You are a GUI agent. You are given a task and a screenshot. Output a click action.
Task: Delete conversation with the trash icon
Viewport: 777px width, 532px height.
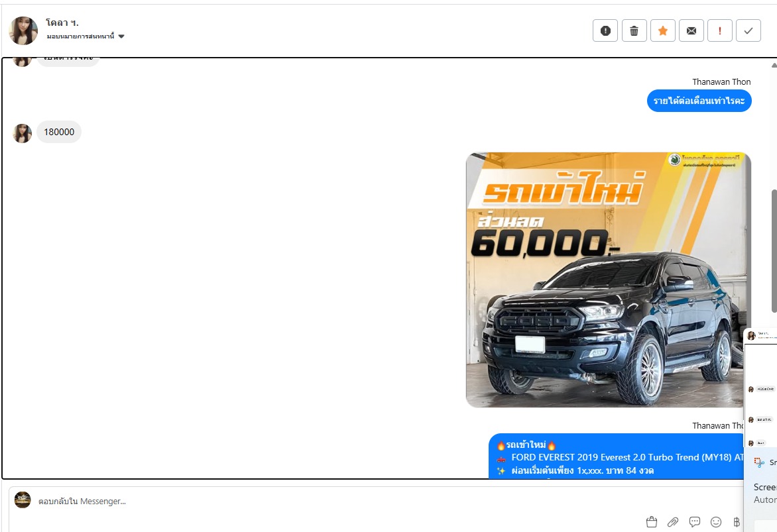634,30
